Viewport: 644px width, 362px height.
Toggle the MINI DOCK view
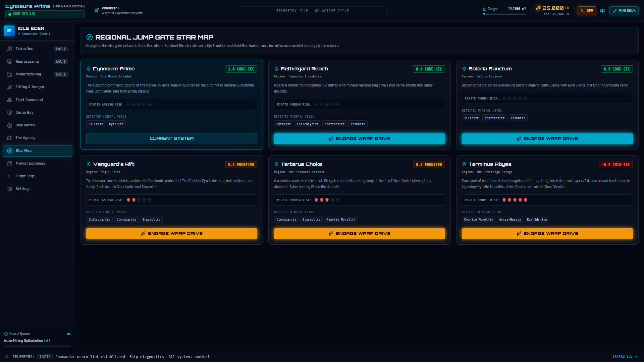tap(624, 11)
